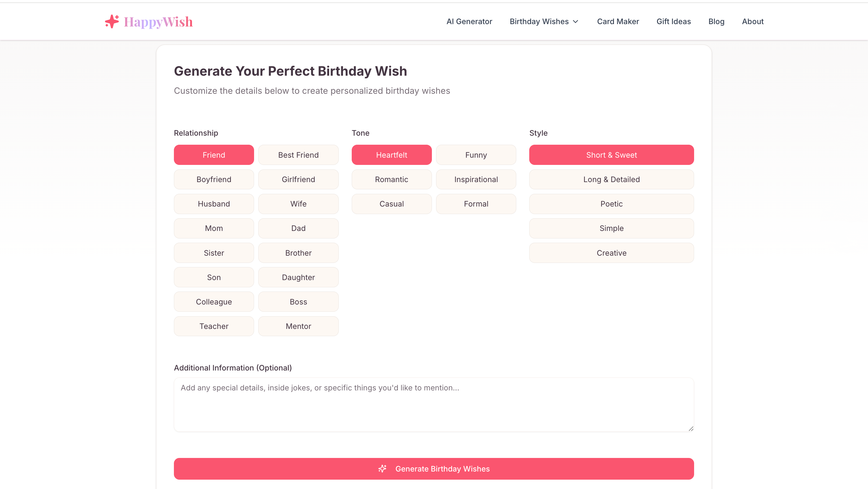Choose Wife from the relationship options
Screen dimensions: 868x489
pyautogui.click(x=298, y=203)
